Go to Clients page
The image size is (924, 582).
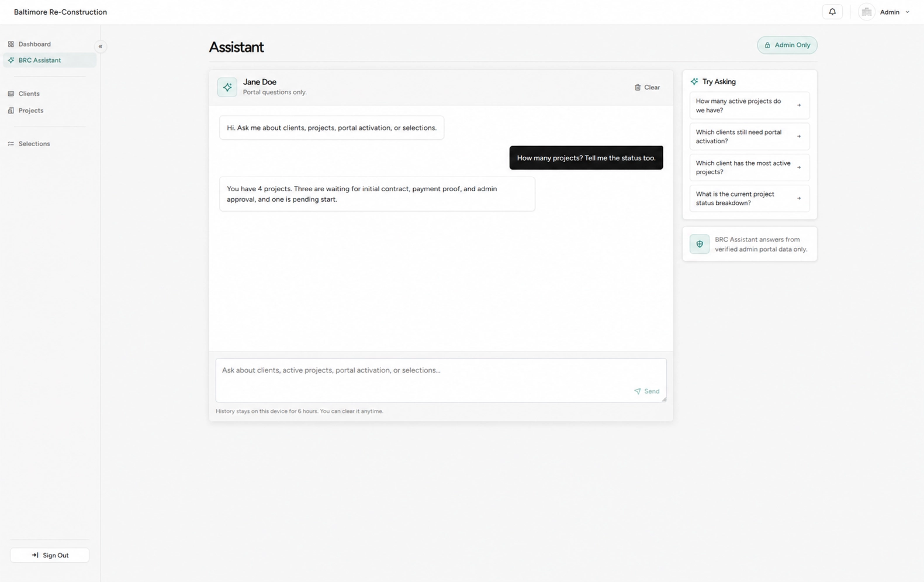tap(50, 94)
